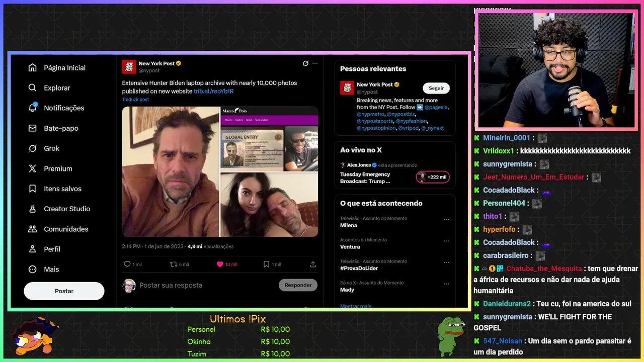644x362 pixels.
Task: Toggle the like heart on the post
Action: [220, 264]
